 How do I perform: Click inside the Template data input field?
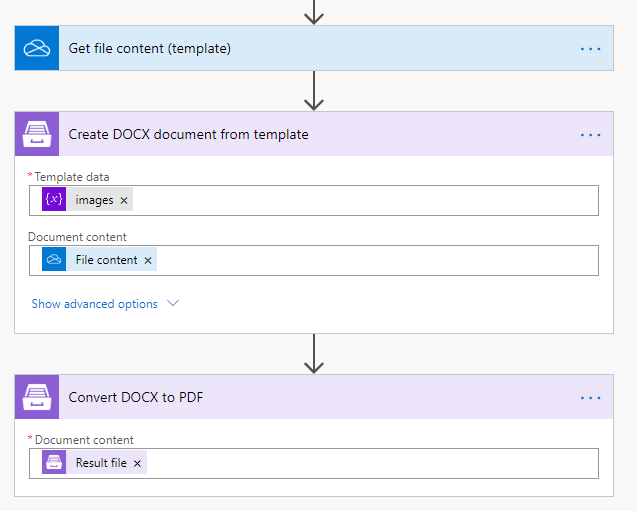click(x=360, y=201)
